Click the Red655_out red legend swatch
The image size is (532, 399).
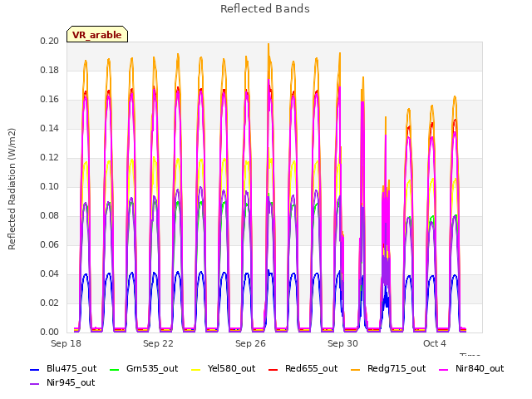(x=273, y=369)
